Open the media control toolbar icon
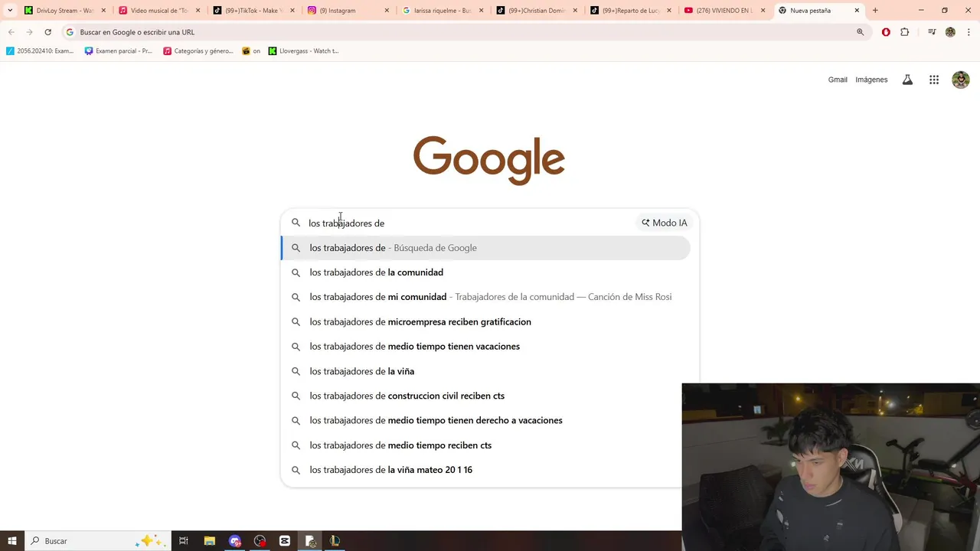Viewport: 980px width, 551px height. point(932,32)
